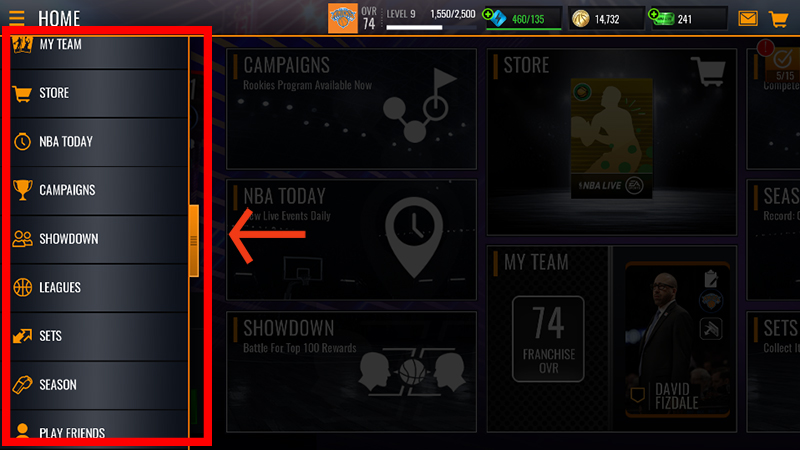
Task: Go to Season in the side menu
Action: click(99, 385)
